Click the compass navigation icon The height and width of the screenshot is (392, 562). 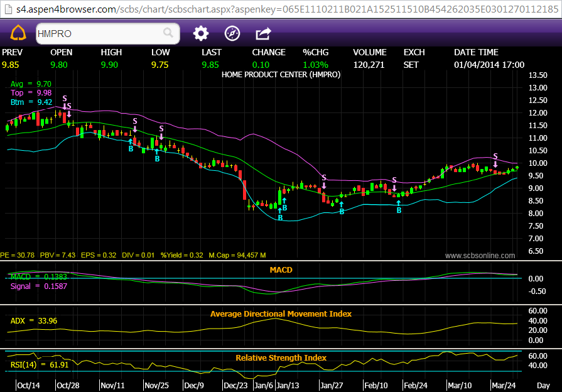click(232, 33)
